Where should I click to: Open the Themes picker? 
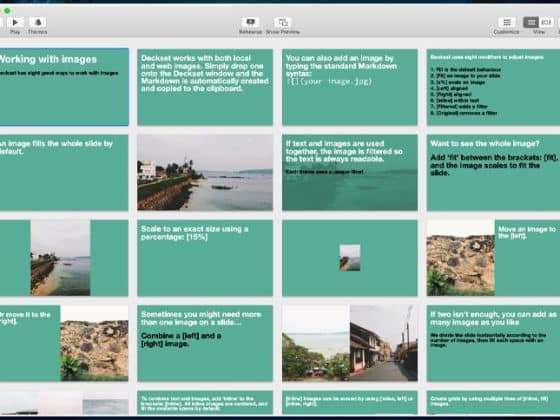(x=38, y=22)
